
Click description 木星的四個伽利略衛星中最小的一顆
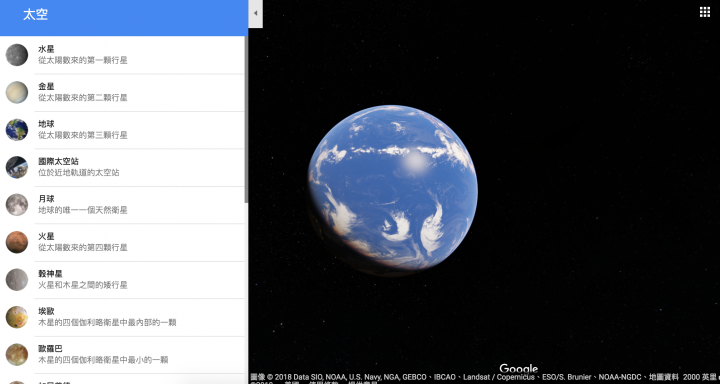tap(103, 360)
